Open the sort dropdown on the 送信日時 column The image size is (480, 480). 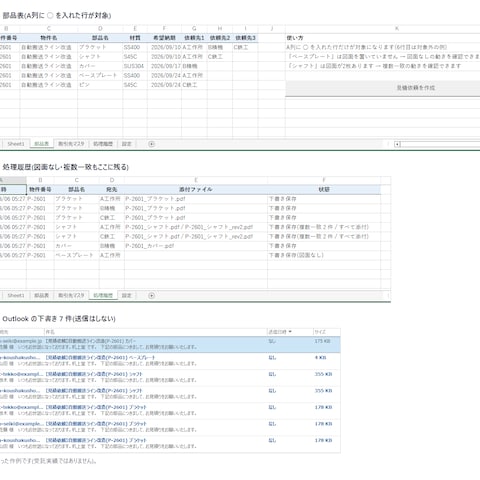(290, 332)
